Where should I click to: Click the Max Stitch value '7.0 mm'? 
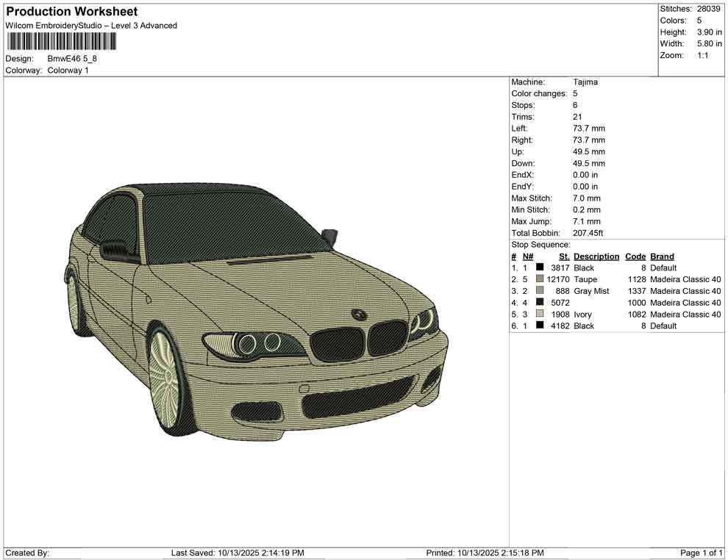point(586,198)
